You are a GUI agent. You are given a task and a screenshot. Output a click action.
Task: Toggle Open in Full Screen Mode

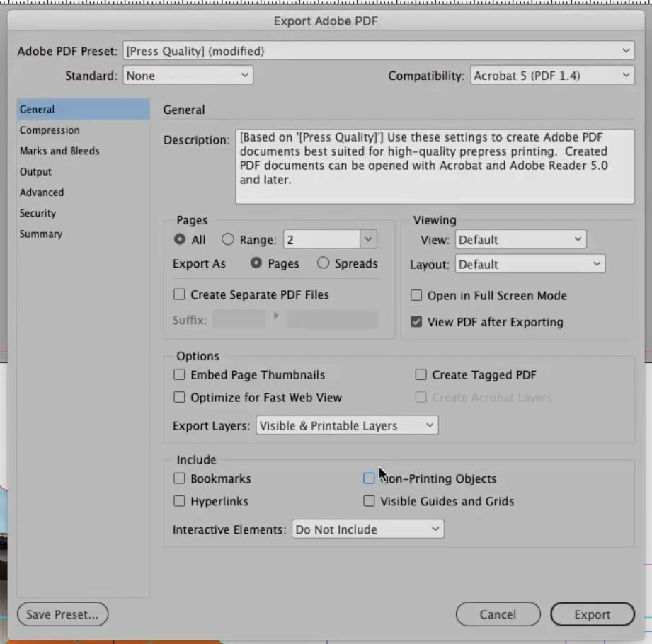416,295
